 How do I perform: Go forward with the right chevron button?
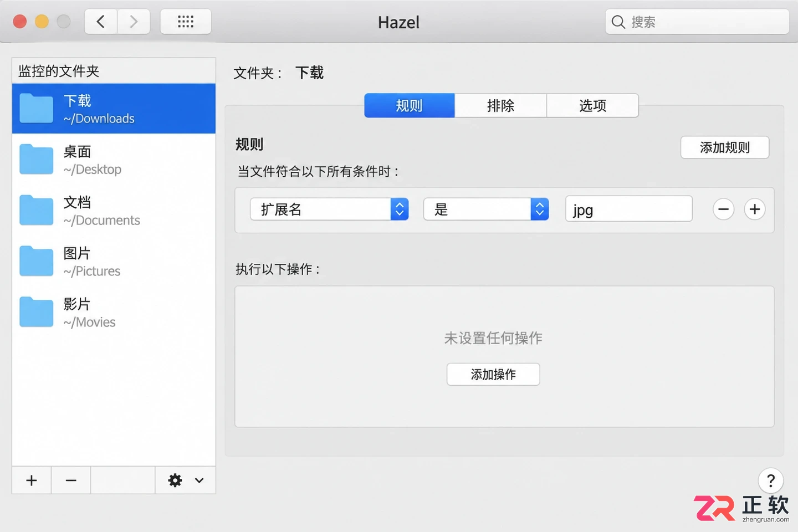click(134, 22)
